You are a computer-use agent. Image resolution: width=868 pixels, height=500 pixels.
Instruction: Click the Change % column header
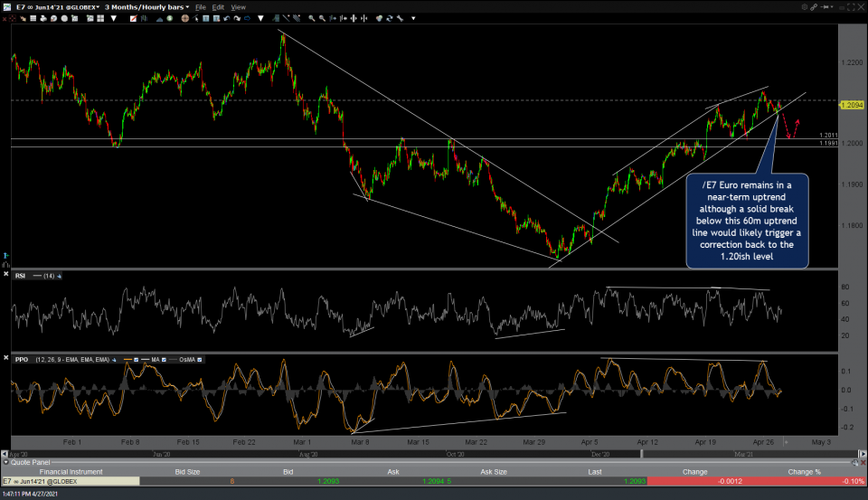[803, 471]
